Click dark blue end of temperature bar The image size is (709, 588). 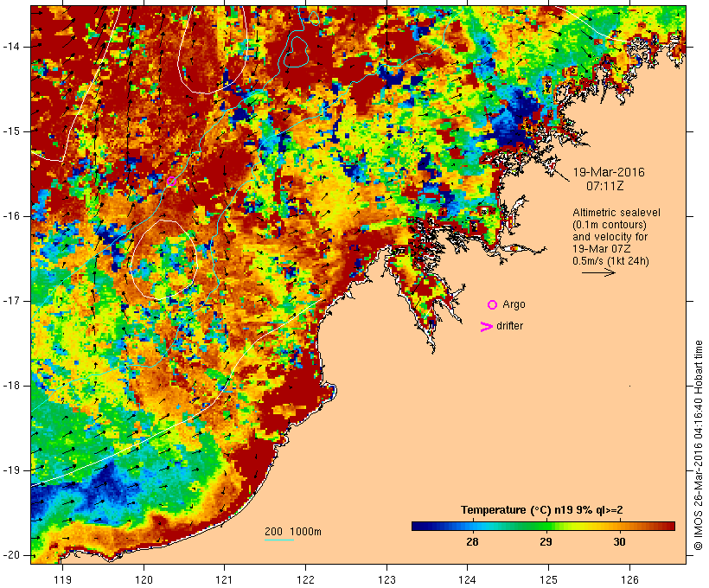(415, 526)
